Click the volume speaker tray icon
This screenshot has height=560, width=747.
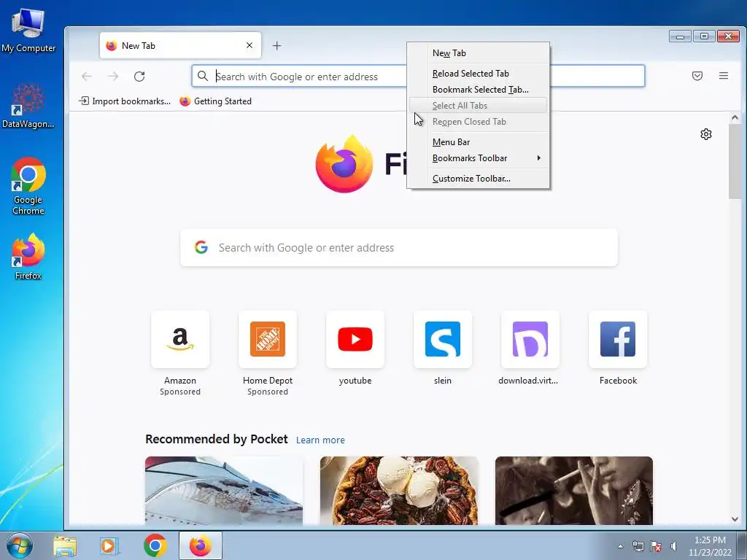click(673, 546)
